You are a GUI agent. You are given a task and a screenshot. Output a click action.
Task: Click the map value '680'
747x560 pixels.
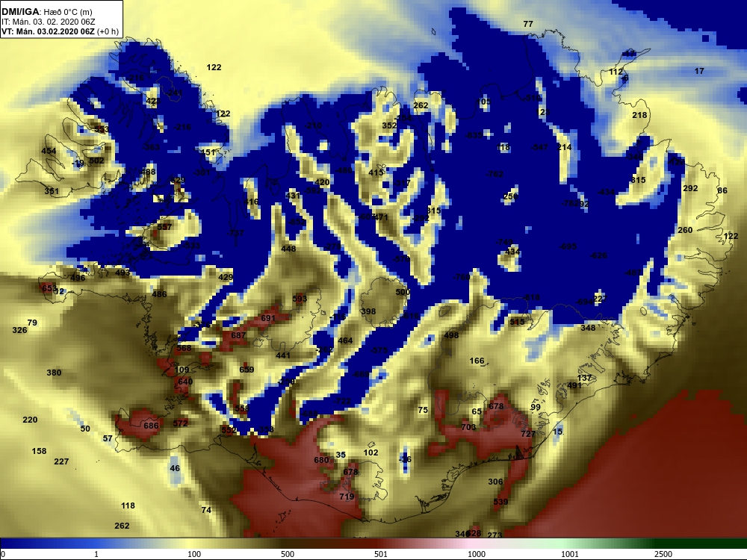(x=321, y=460)
